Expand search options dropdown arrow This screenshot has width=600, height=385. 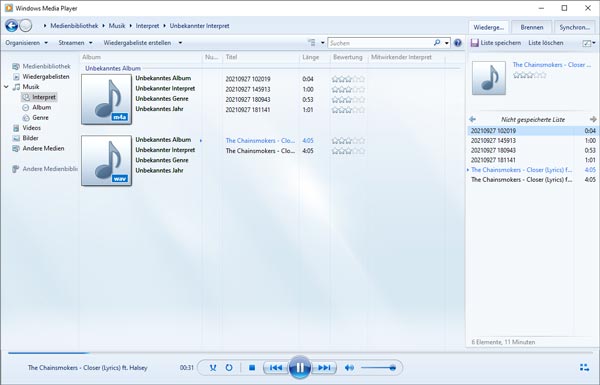(x=447, y=43)
